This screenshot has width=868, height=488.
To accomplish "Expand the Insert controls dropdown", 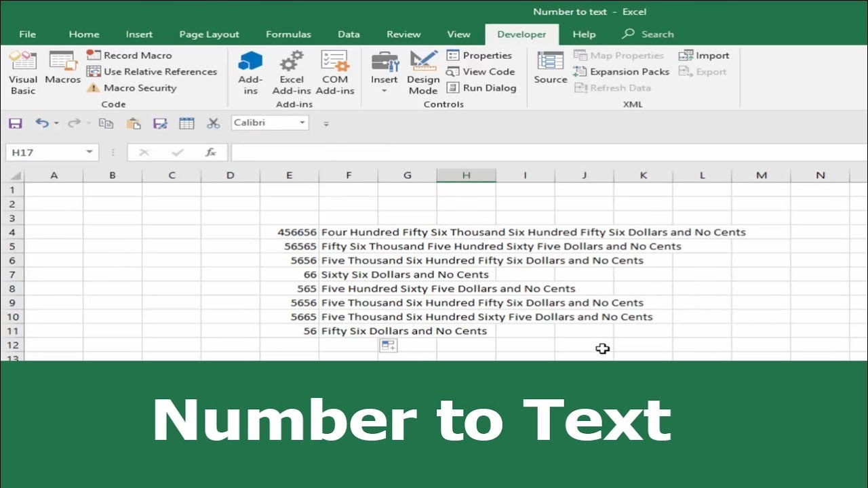I will [384, 89].
